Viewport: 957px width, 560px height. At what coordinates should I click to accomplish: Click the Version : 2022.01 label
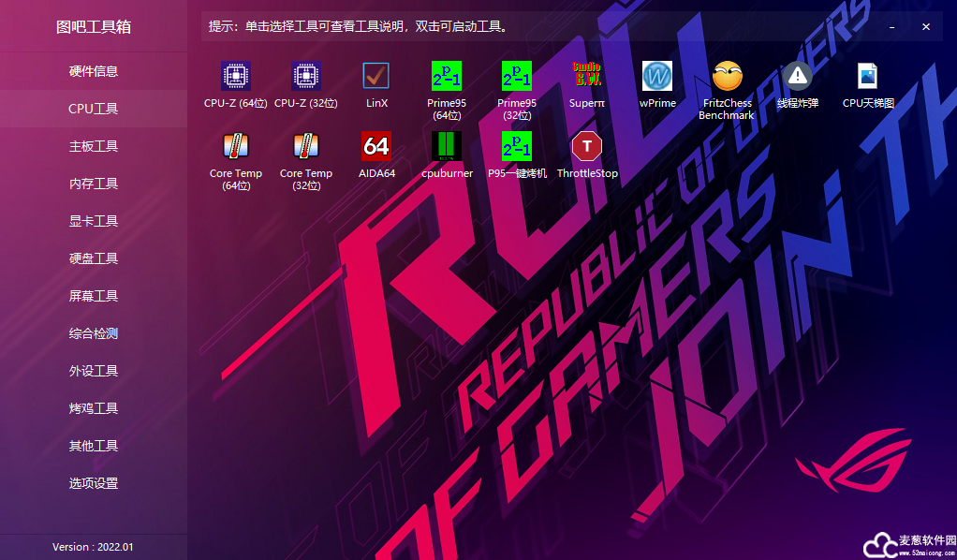pyautogui.click(x=93, y=547)
